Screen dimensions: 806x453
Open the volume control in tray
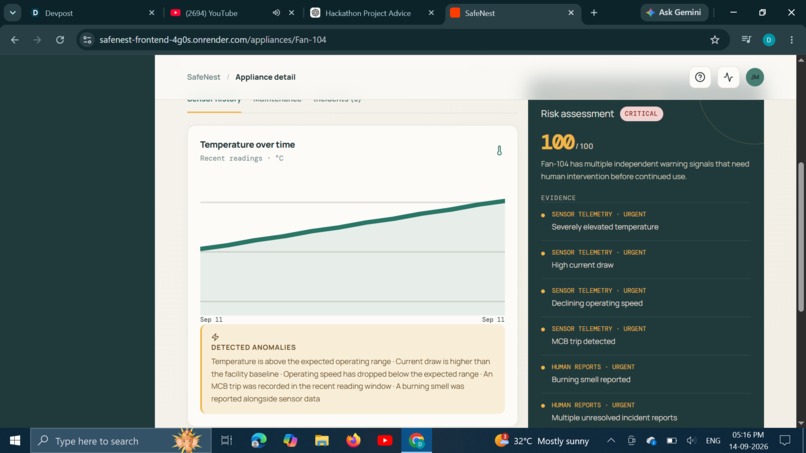691,441
